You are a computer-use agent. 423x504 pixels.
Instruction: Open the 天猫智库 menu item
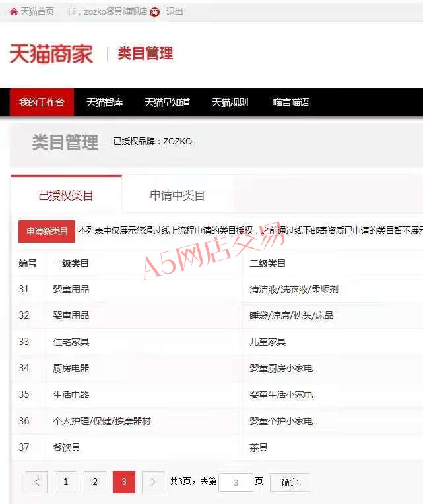point(104,102)
